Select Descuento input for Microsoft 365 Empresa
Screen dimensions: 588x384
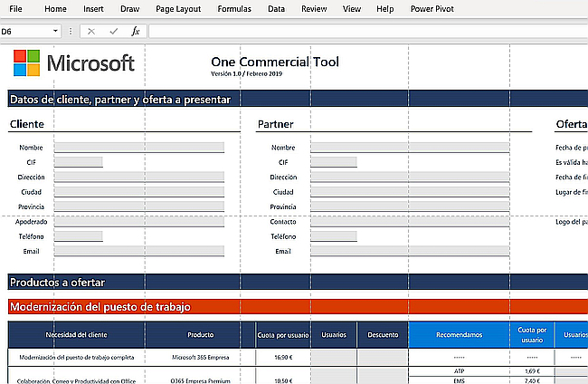point(383,358)
